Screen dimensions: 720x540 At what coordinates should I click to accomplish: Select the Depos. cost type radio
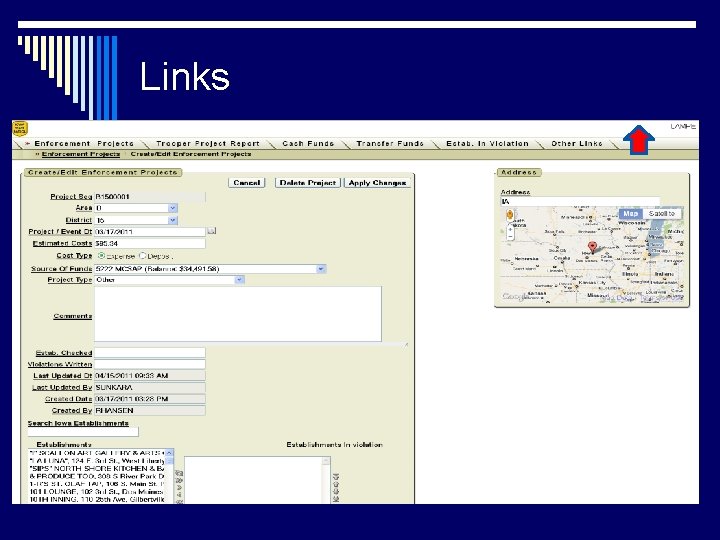(x=142, y=256)
